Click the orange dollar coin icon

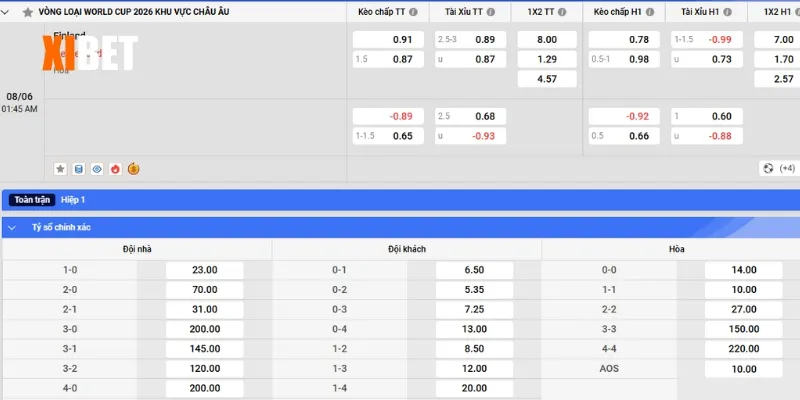tap(134, 169)
